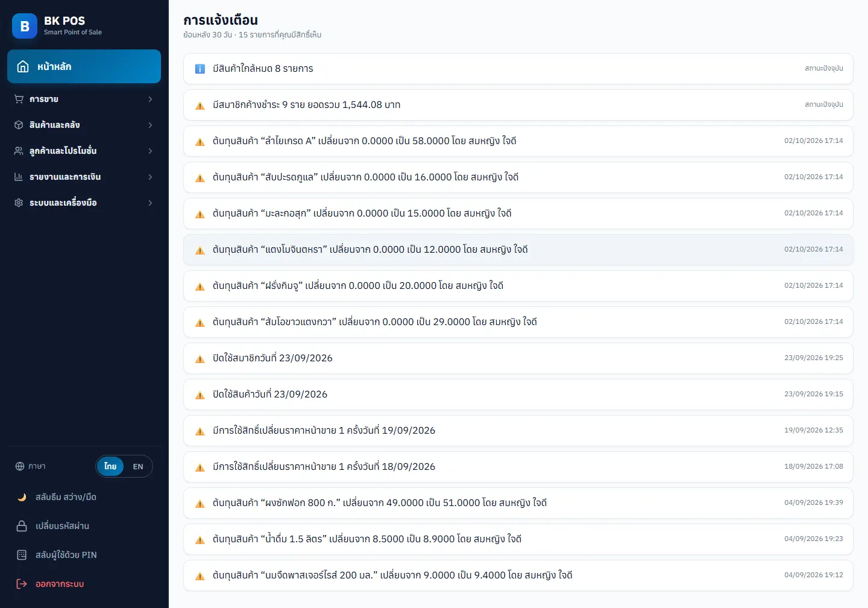Screen dimensions: 868x608
Task: Click the shopping cart icon for การขาย
Action: (19, 99)
